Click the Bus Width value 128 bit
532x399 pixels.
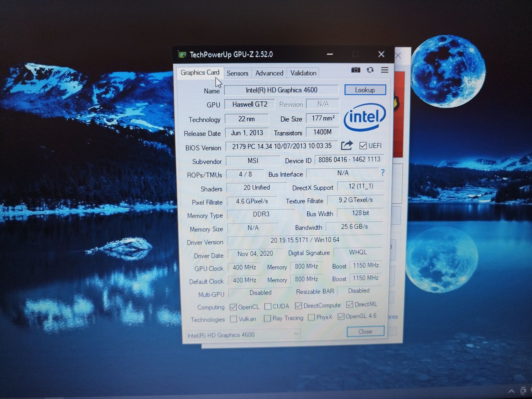tap(360, 213)
